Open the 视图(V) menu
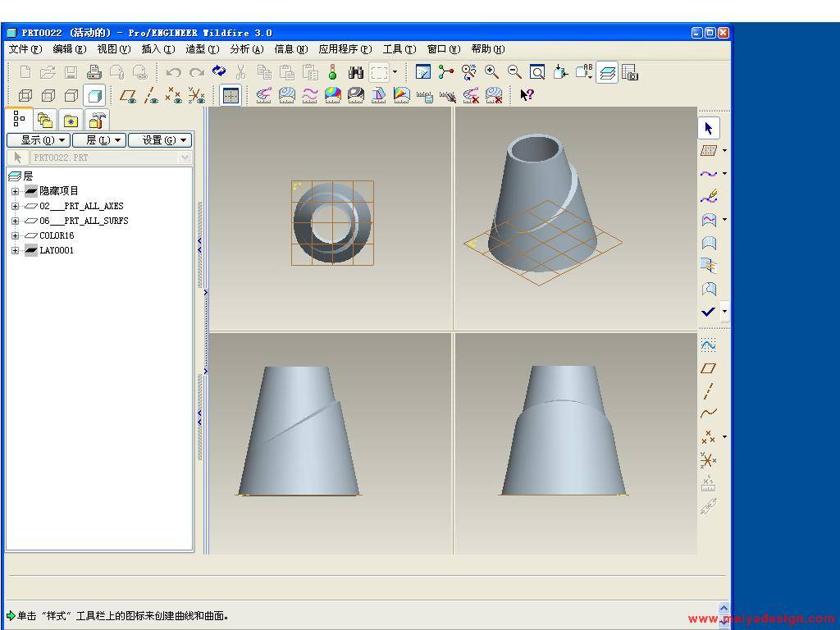 (x=113, y=49)
